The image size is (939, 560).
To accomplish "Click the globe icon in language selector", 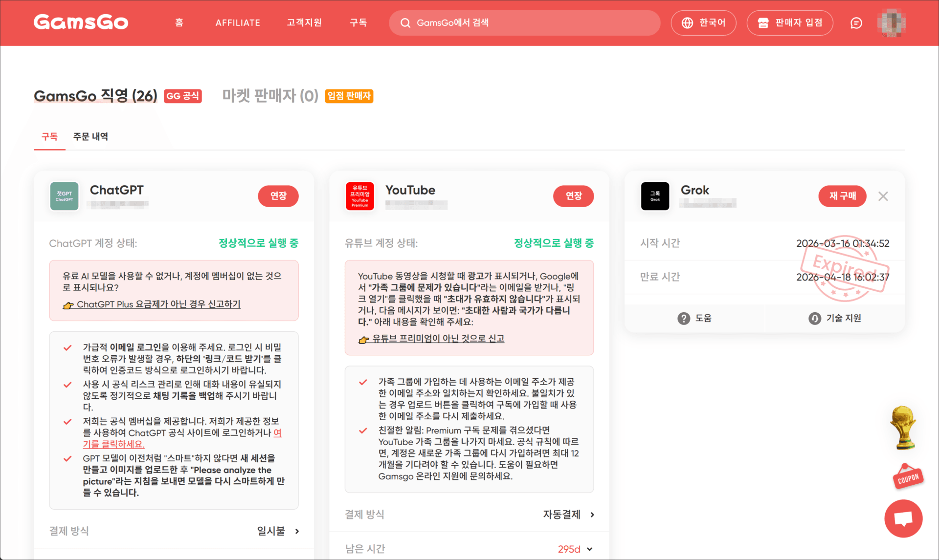I will pos(687,23).
